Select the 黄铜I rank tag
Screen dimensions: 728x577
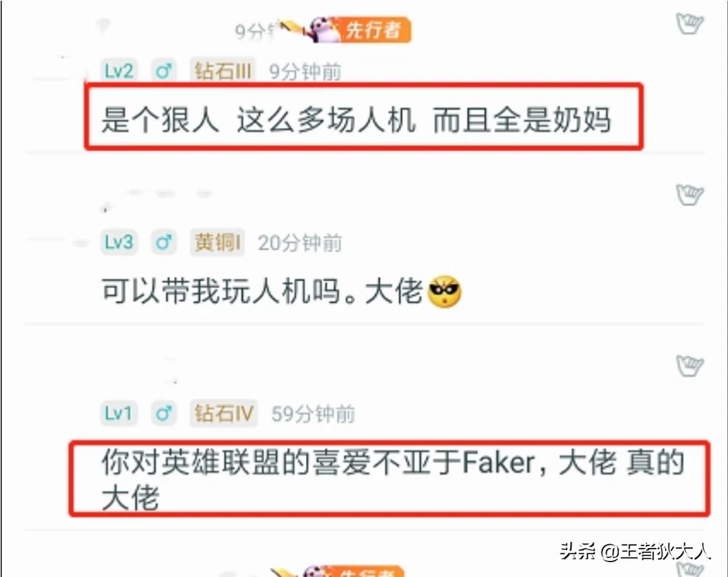click(x=217, y=242)
